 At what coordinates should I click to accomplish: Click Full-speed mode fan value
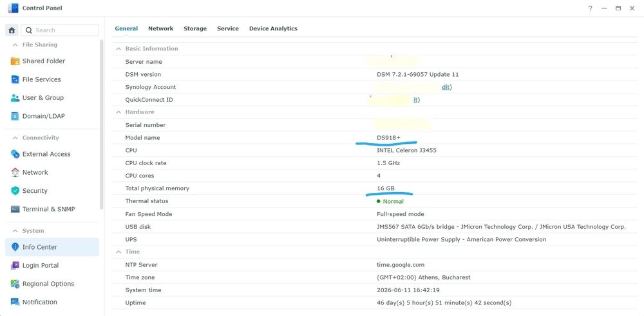[x=401, y=214]
